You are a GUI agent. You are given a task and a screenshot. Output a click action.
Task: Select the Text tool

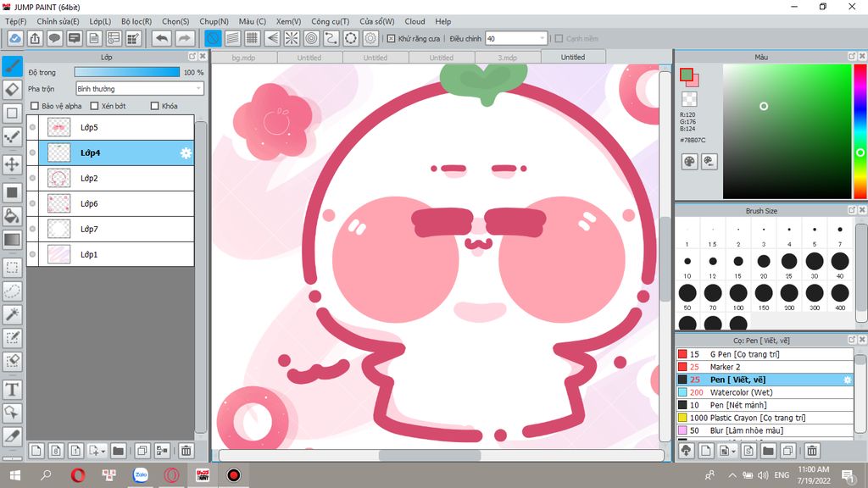(12, 390)
